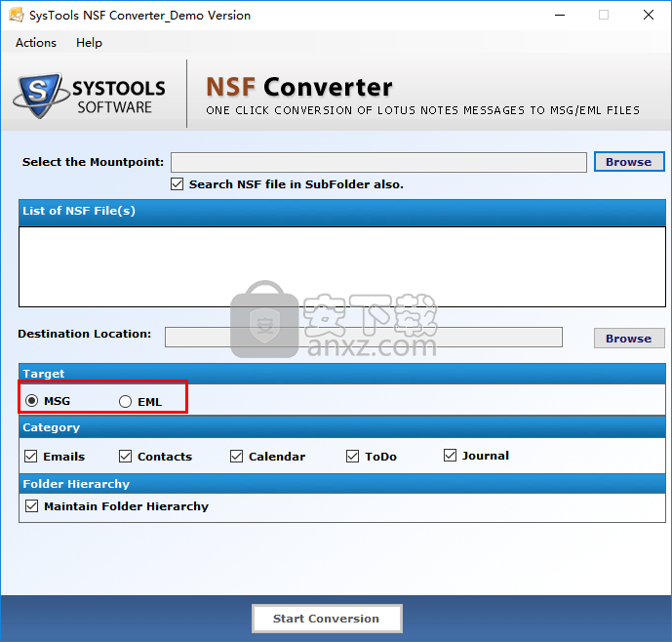Select the EML target radio button
The image size is (672, 642).
(x=125, y=402)
